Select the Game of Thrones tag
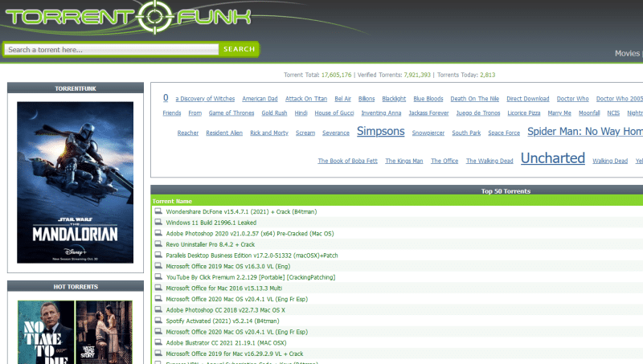This screenshot has width=643, height=364. coord(231,113)
